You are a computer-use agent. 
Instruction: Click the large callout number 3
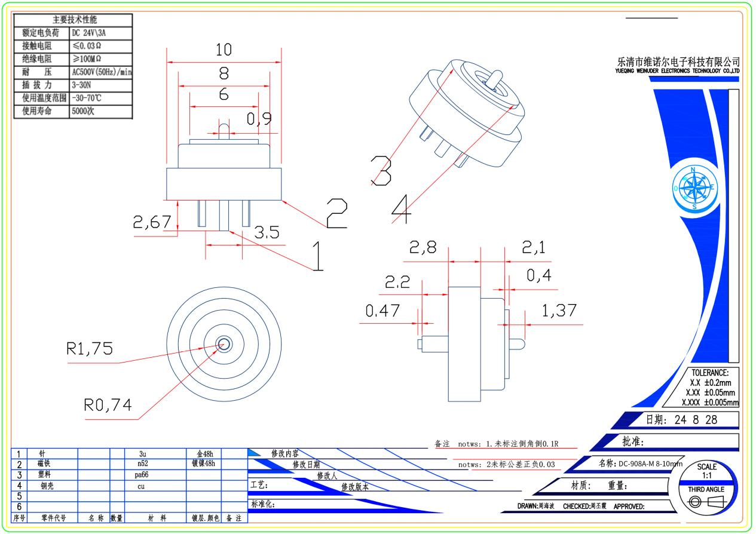click(x=381, y=170)
